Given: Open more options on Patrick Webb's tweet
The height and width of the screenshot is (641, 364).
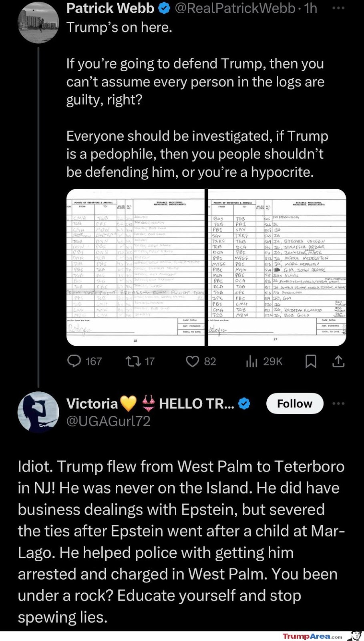Looking at the screenshot, I should click(x=338, y=8).
